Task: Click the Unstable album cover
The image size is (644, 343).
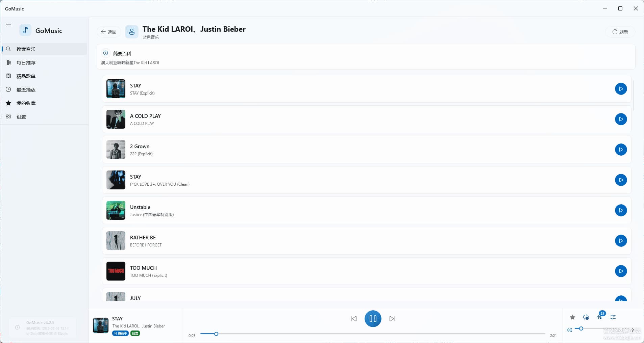Action: coord(116,210)
